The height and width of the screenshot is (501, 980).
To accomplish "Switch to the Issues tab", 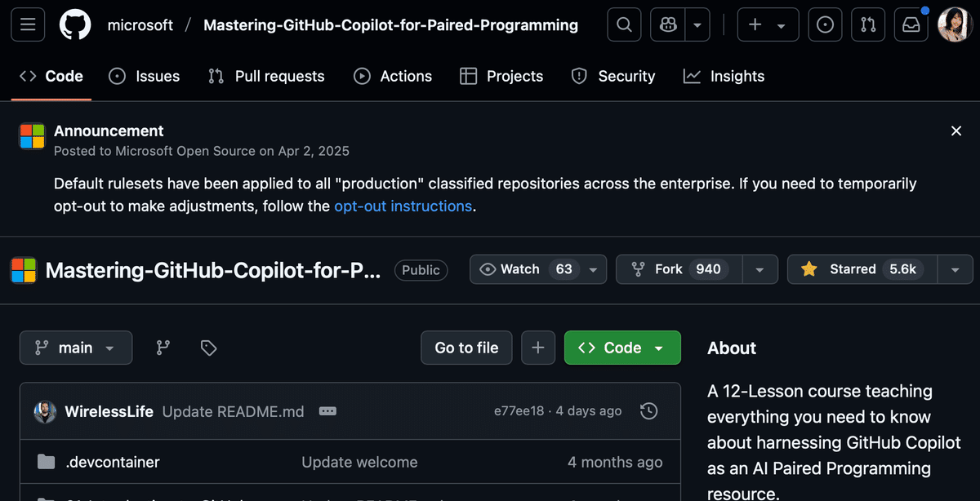I will tap(145, 76).
